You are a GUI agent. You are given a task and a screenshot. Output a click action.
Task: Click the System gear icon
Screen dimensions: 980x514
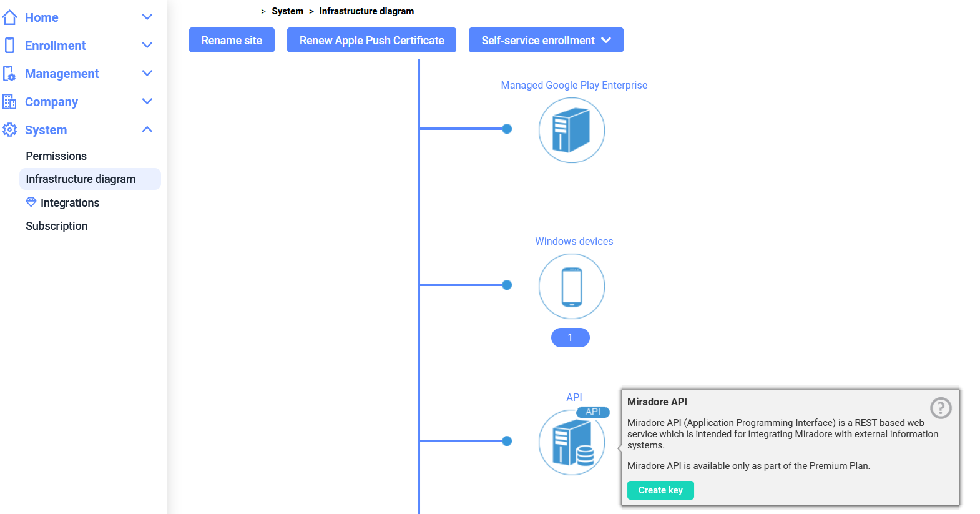point(9,130)
